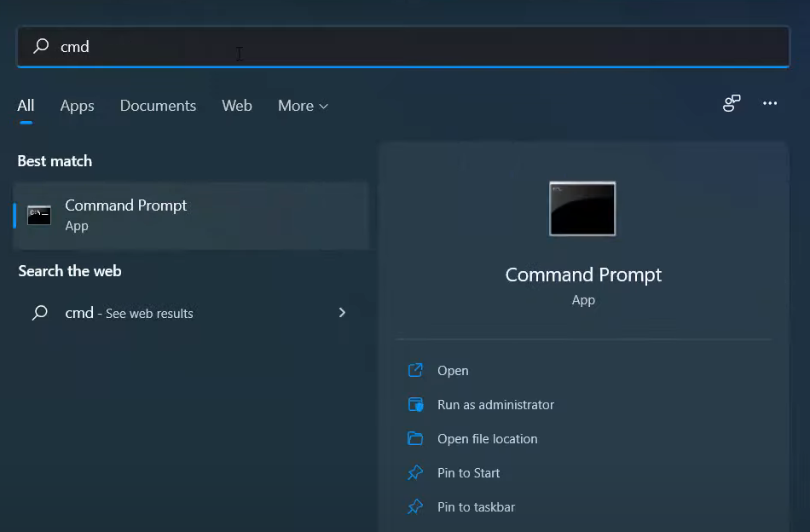Viewport: 810px width, 532px height.
Task: Click the Open icon in the actions list
Action: click(x=415, y=370)
